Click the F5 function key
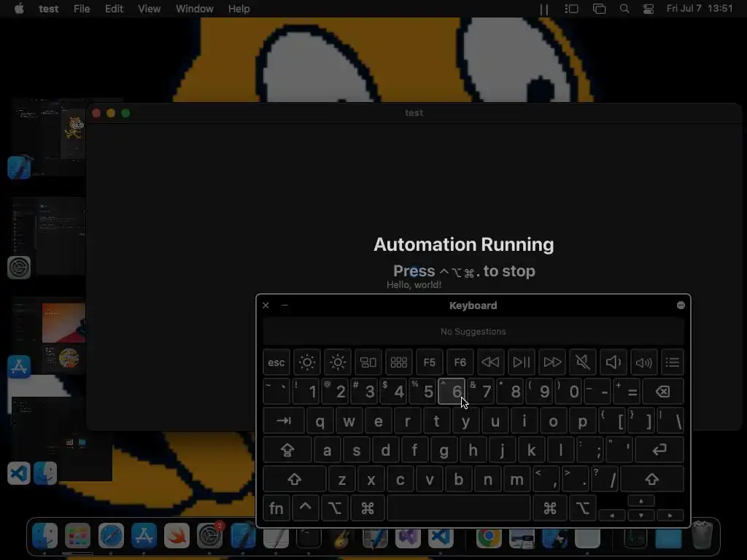747x560 pixels. (429, 362)
